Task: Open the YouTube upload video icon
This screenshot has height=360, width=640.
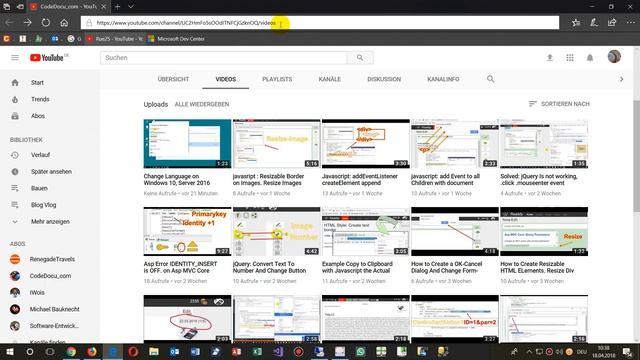Action: pos(550,58)
